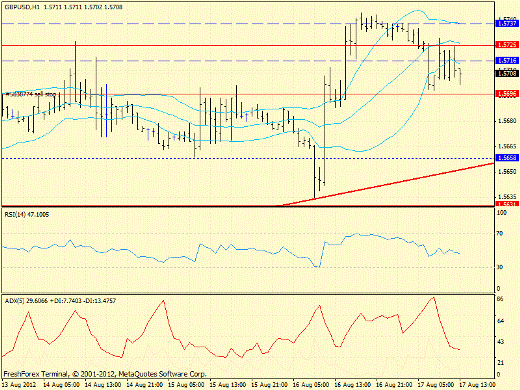Select the blue 1.5658 price label
This screenshot has height=390, width=520.
coord(507,158)
